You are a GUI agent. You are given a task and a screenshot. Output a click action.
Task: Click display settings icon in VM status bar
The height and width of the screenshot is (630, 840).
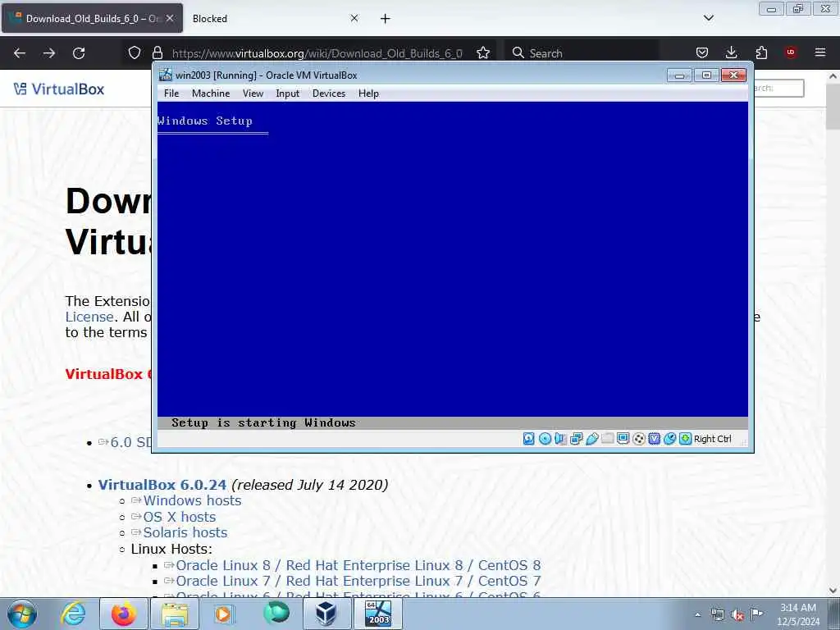coord(623,439)
